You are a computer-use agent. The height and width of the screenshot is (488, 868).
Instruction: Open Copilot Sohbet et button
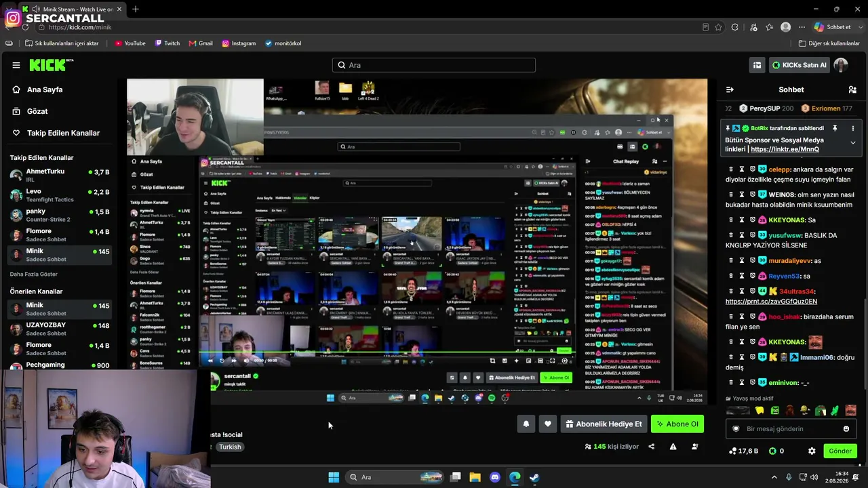click(833, 27)
